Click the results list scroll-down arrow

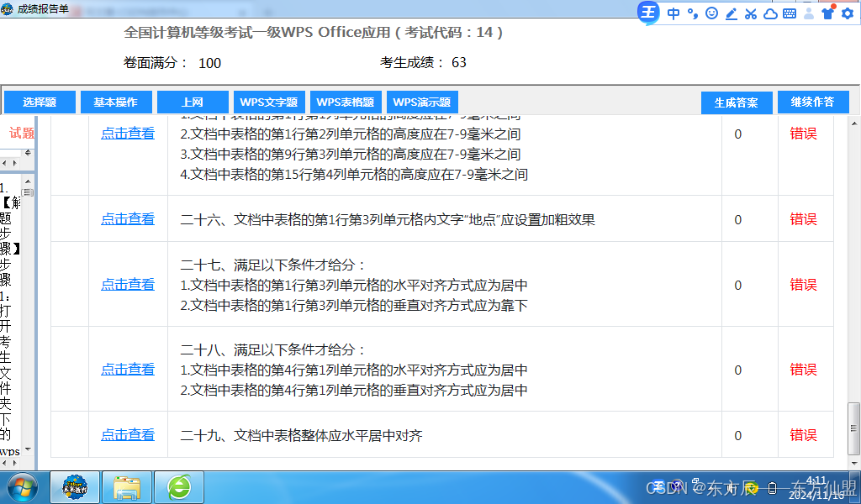(x=854, y=464)
